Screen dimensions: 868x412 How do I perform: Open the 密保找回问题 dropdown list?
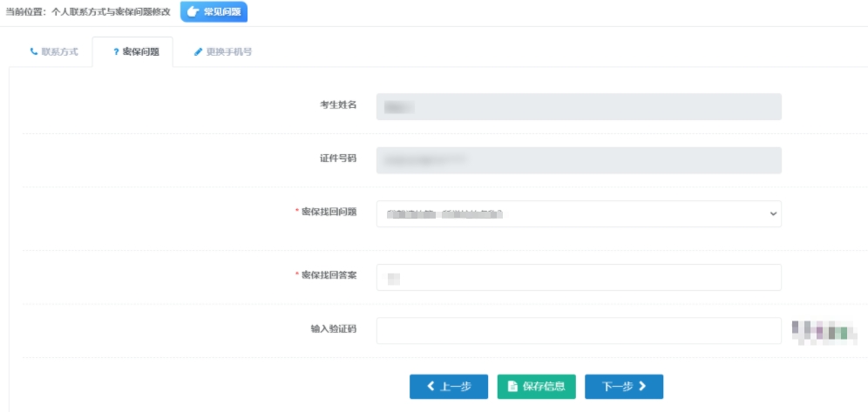(579, 214)
